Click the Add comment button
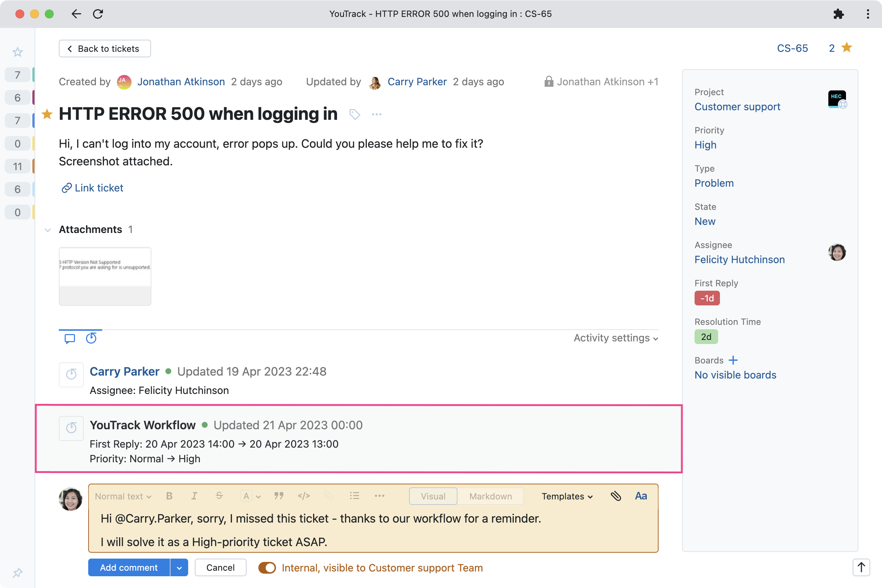 [x=129, y=568]
